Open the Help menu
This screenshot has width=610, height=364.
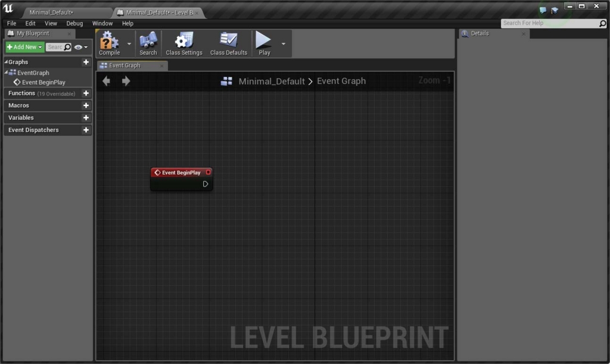(127, 23)
